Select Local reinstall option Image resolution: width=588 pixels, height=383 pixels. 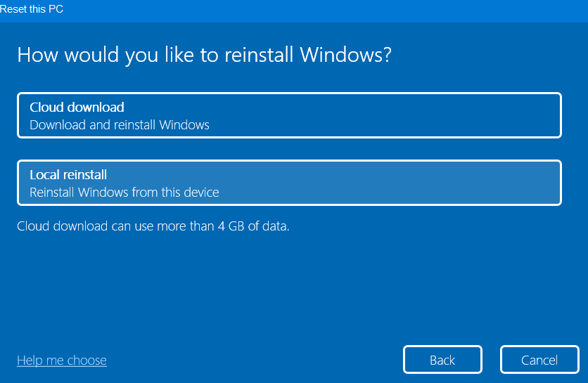coord(289,183)
